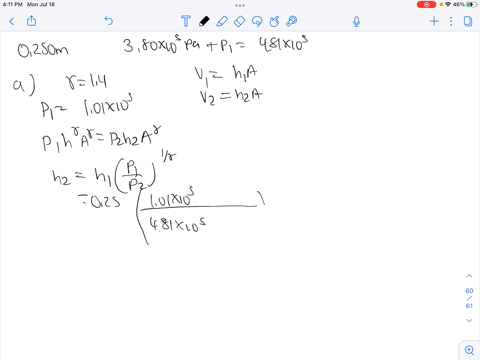480x360 pixels.
Task: Go back using the left chevron
Action: click(12, 21)
